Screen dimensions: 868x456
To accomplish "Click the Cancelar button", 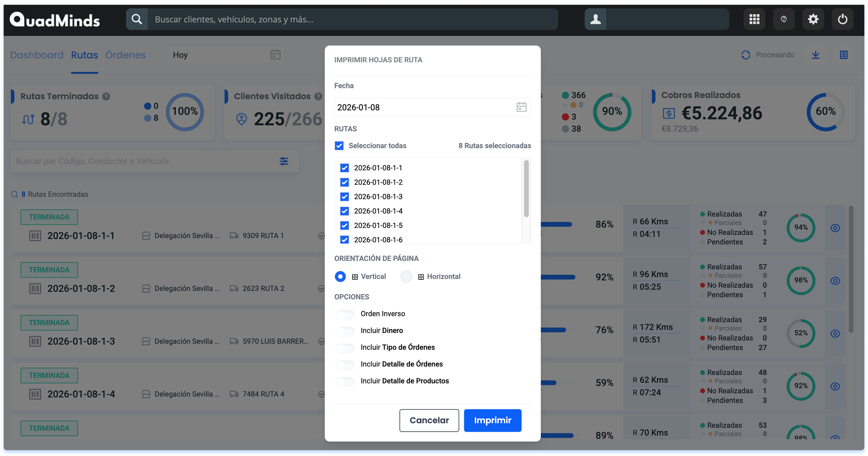I will pos(429,420).
